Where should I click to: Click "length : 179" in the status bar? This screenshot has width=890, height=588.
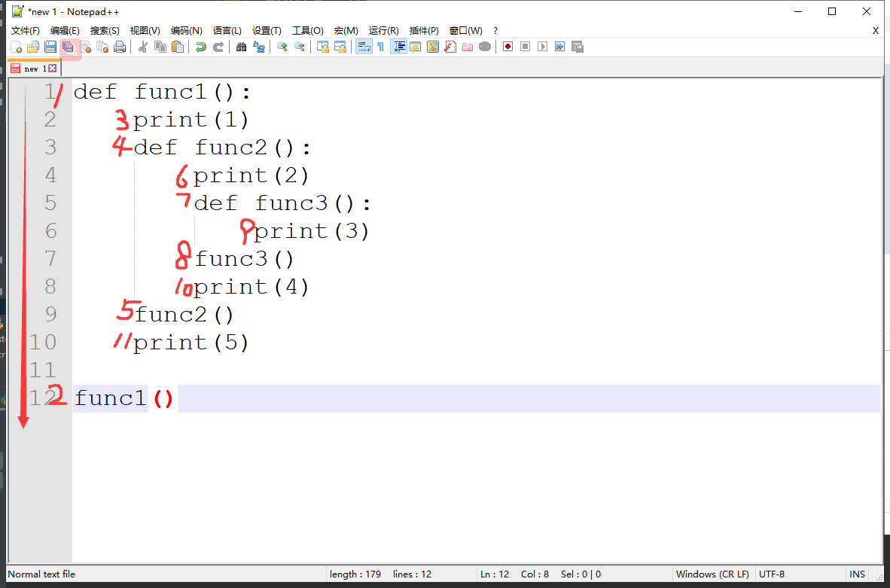355,574
